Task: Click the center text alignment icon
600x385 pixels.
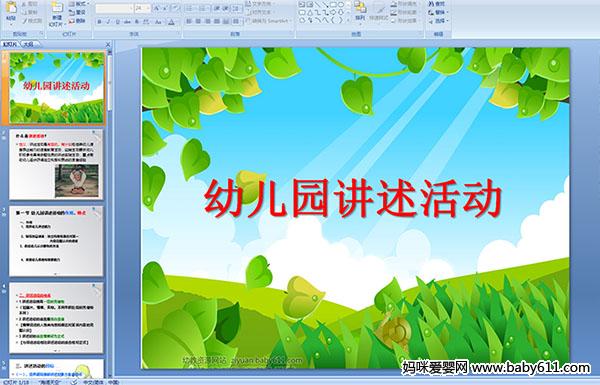Action: click(198, 21)
